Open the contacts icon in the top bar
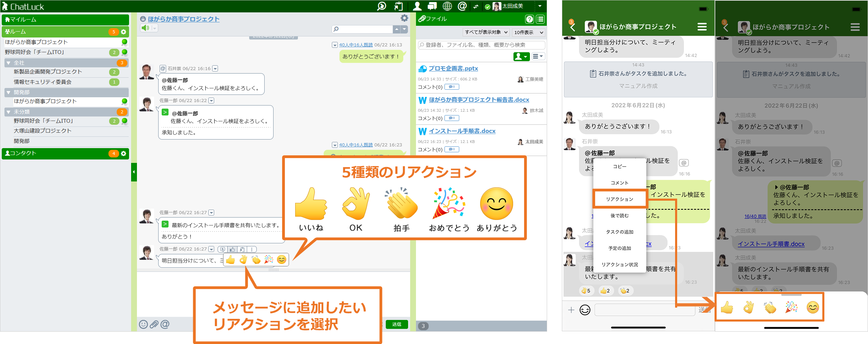The image size is (868, 344). pyautogui.click(x=417, y=6)
